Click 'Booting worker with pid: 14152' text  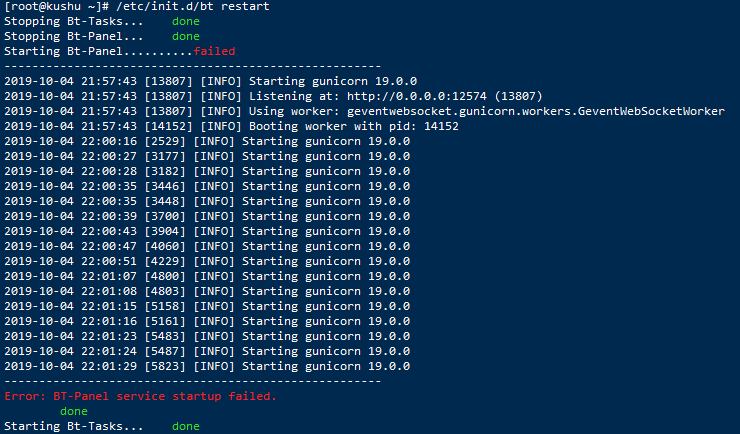[354, 126]
